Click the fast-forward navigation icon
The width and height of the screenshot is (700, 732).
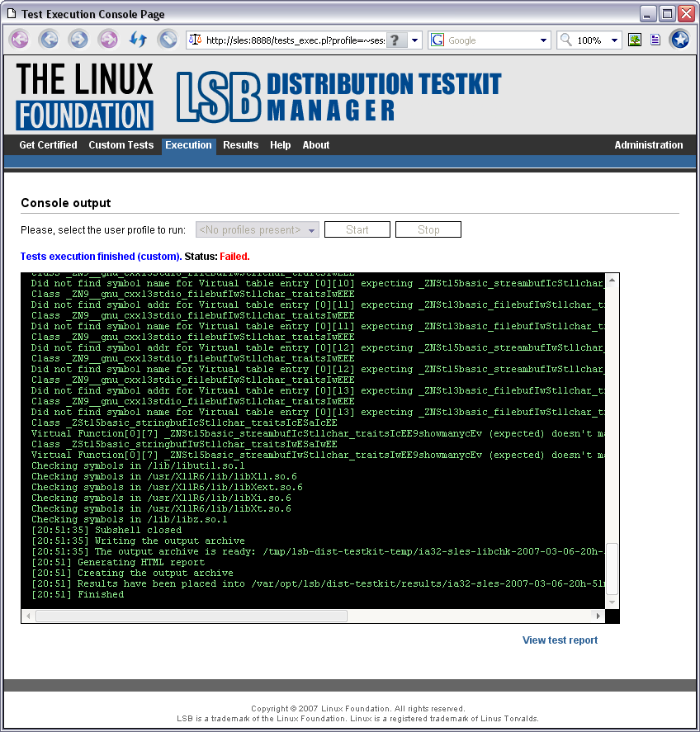(108, 40)
